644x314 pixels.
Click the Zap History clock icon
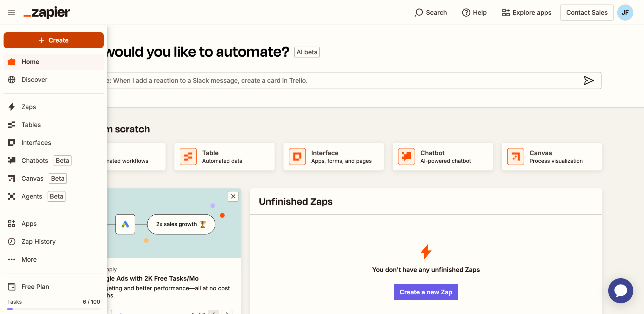[12, 242]
